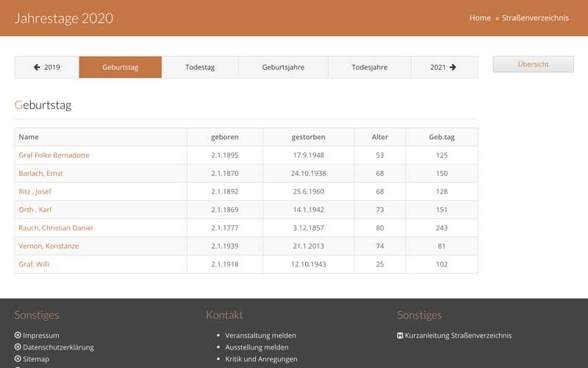Click the Kurzanleitung Straßenverzeichnis icon
Screen dimensions: 588x368
[x=400, y=336]
